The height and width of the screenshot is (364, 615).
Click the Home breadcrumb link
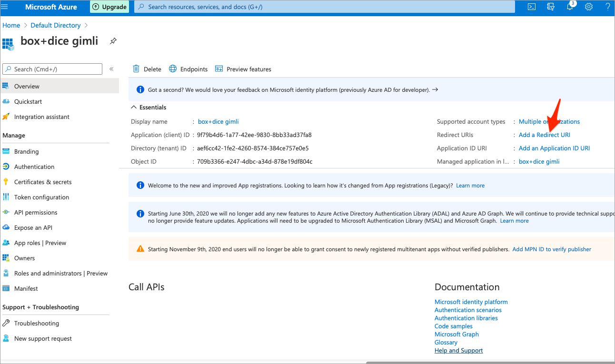pyautogui.click(x=11, y=25)
